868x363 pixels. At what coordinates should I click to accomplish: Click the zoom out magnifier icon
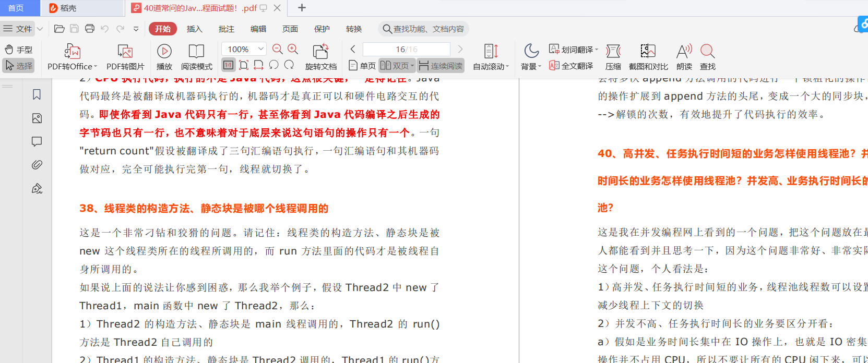[x=278, y=49]
